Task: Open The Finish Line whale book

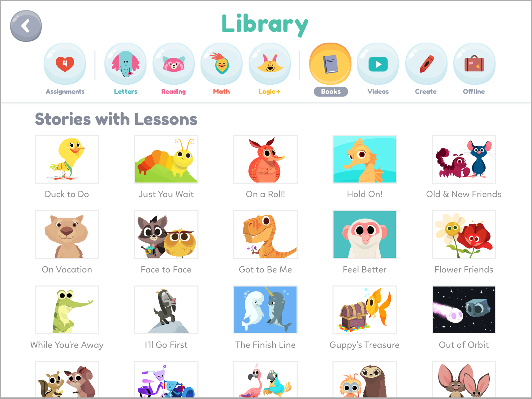Action: click(265, 310)
